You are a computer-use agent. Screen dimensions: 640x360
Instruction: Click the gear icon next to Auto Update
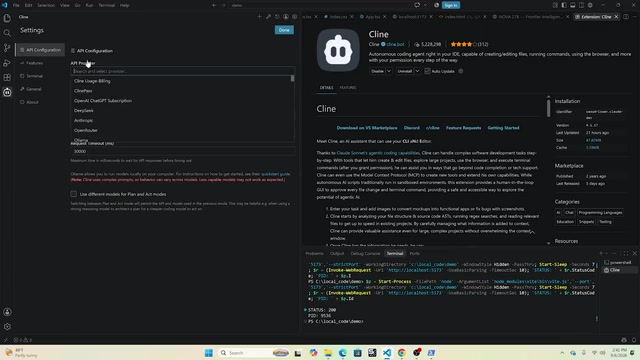(x=461, y=71)
